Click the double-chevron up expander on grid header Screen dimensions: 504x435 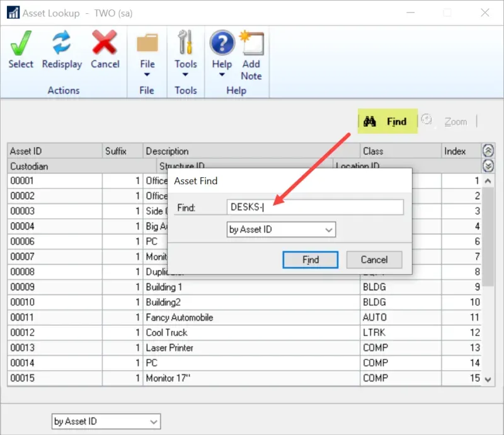(x=488, y=151)
